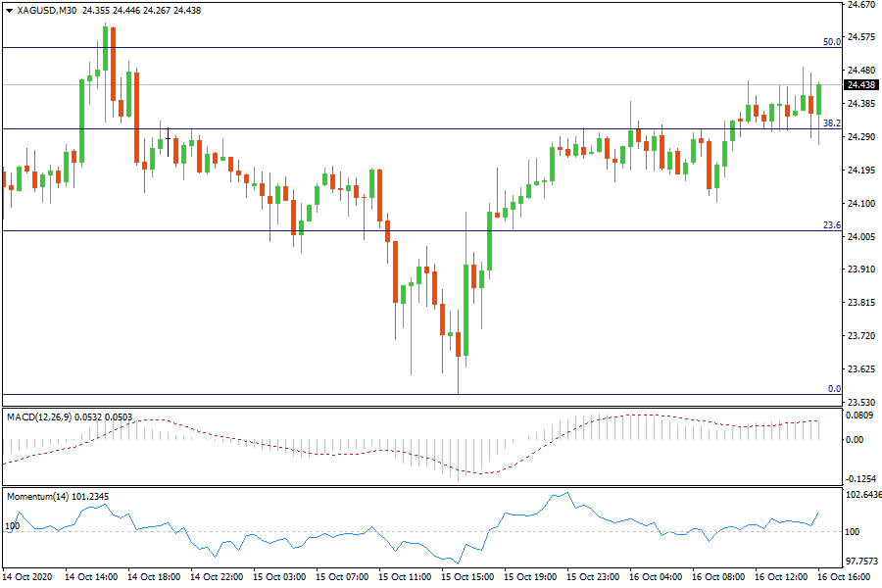This screenshot has height=588, width=882.
Task: Click the 100 level label in Momentum panel
Action: [14, 526]
